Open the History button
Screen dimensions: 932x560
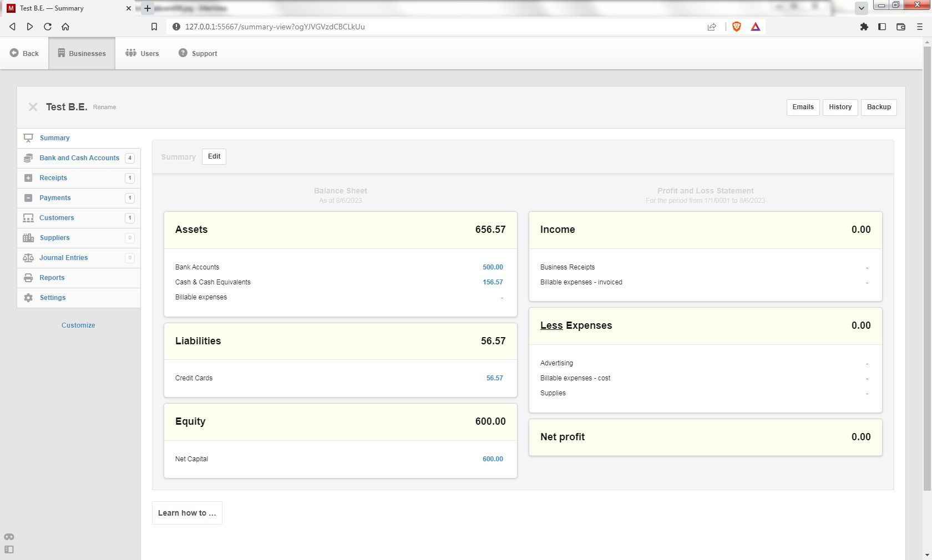pos(840,107)
